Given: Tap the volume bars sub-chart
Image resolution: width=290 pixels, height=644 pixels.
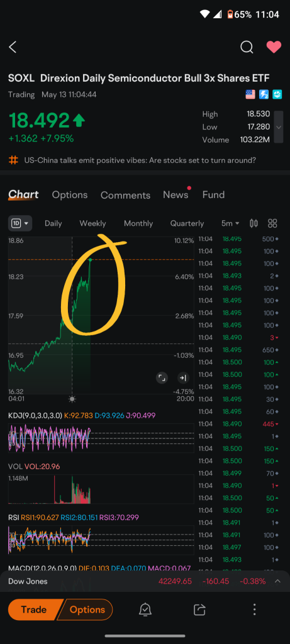Looking at the screenshot, I should [101, 489].
